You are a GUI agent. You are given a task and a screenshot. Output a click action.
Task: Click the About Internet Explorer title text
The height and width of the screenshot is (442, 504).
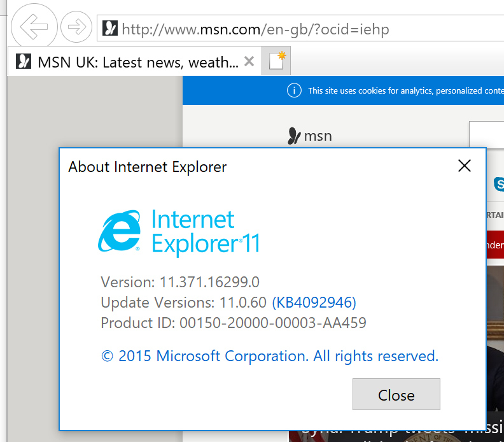(148, 167)
